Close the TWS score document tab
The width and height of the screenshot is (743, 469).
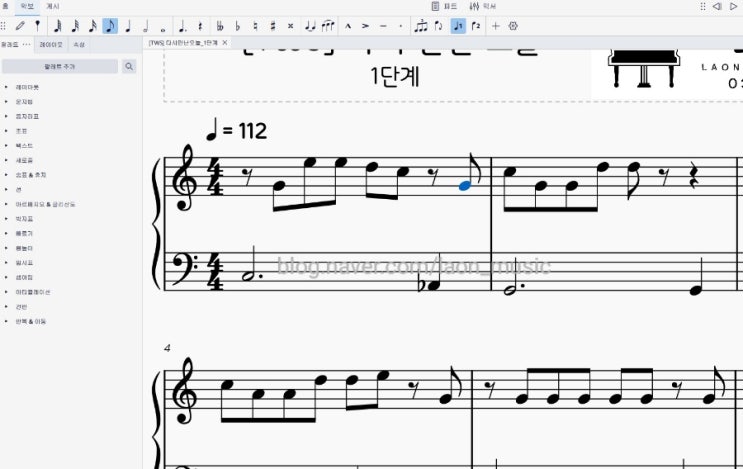point(225,43)
